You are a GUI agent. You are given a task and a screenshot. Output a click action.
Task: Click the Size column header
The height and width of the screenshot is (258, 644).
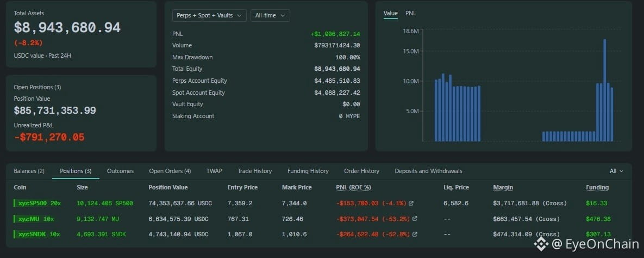click(x=82, y=188)
